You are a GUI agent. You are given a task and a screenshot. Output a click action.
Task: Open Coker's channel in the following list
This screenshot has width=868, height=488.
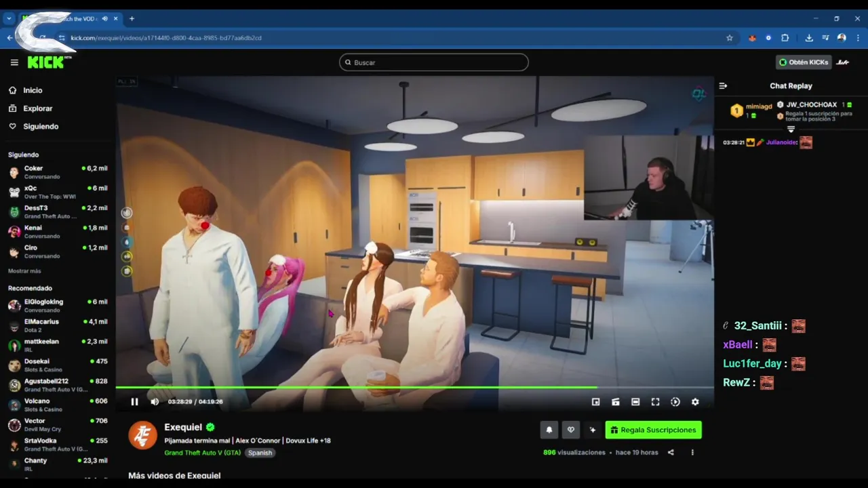[58, 172]
